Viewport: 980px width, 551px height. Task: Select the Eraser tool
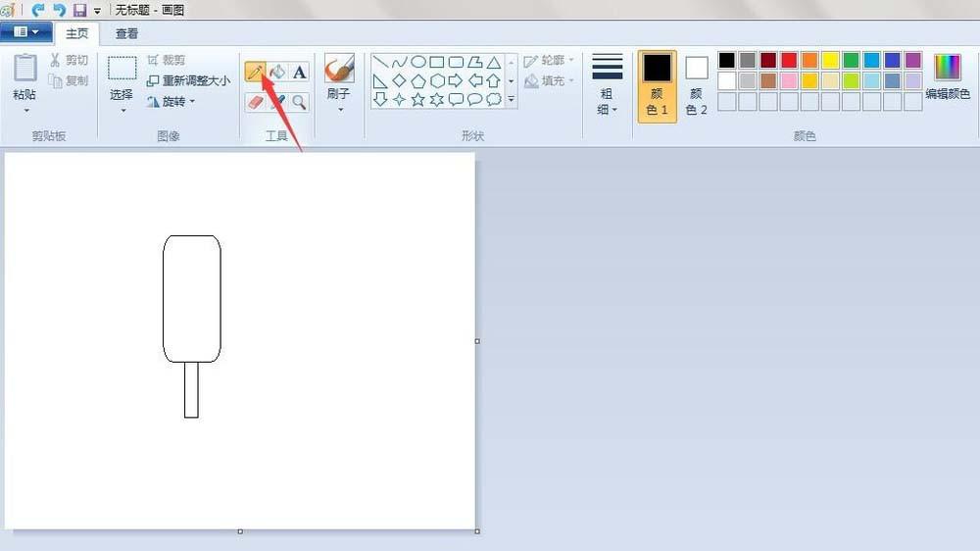[255, 101]
